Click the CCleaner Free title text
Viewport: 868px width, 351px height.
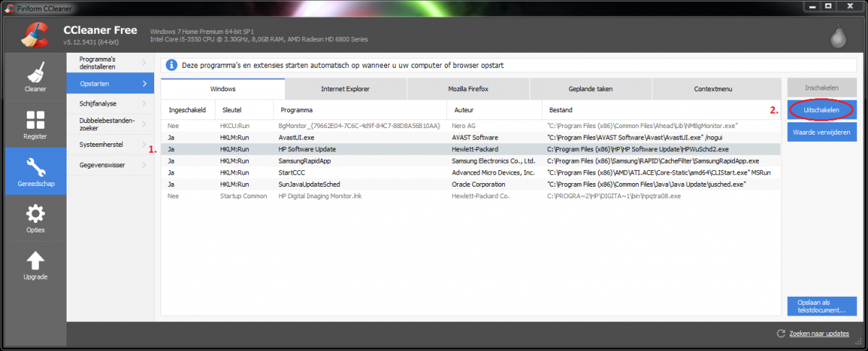point(101,30)
